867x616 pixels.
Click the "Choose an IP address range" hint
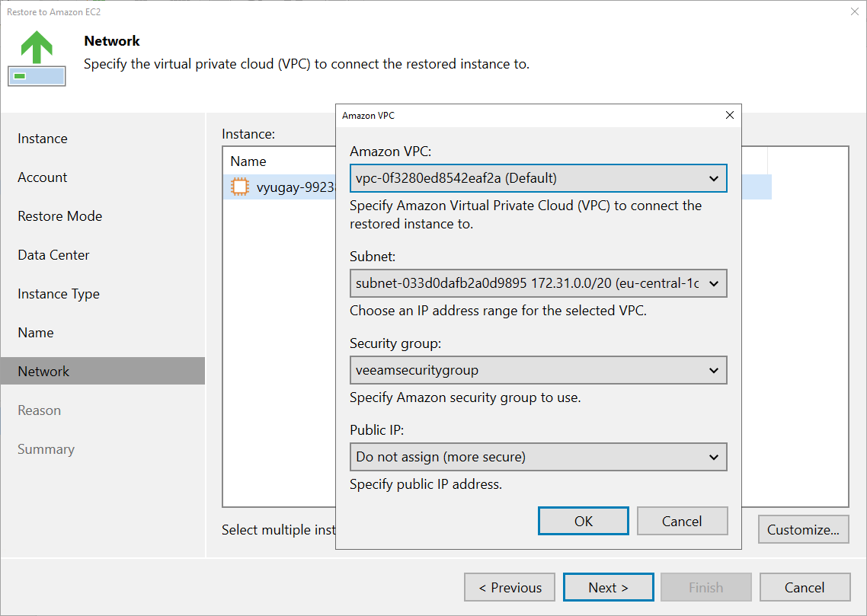pyautogui.click(x=498, y=311)
